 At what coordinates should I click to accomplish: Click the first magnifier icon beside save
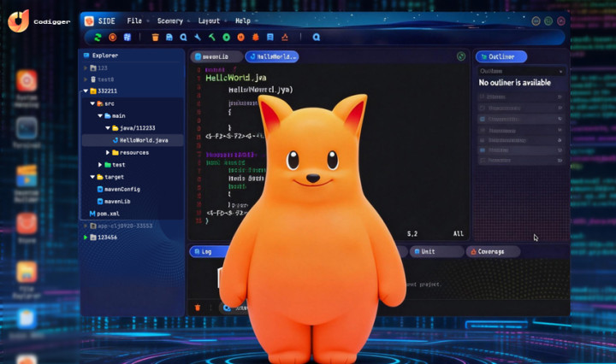tap(183, 38)
